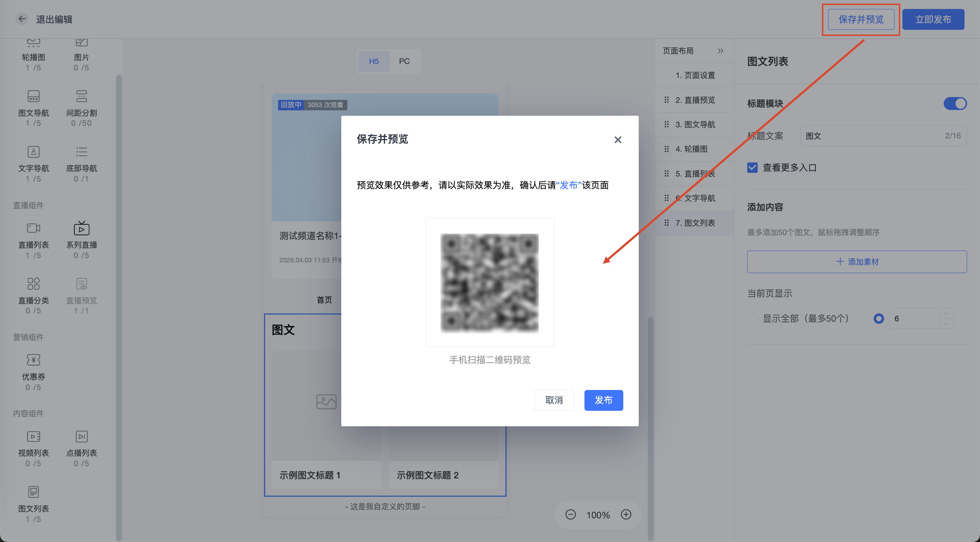Screen dimensions: 980x542
Task: Select 7. 图文列表 in layout list
Action: coord(694,223)
